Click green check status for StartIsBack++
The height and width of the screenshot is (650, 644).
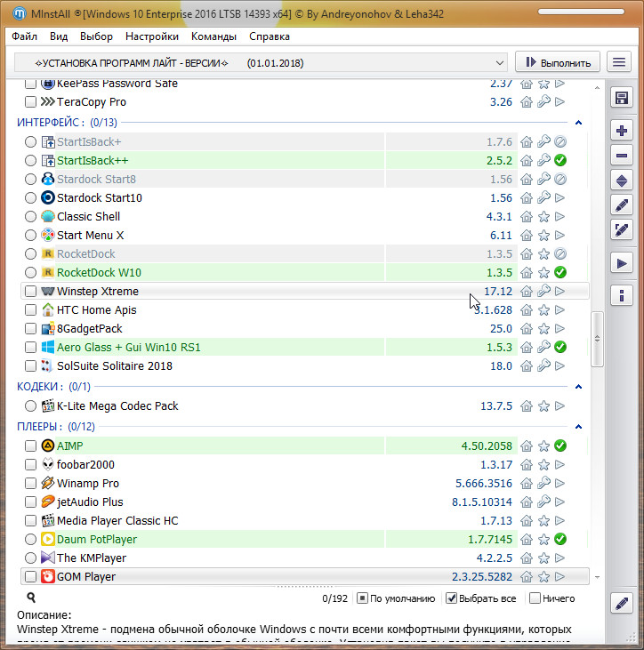[560, 160]
